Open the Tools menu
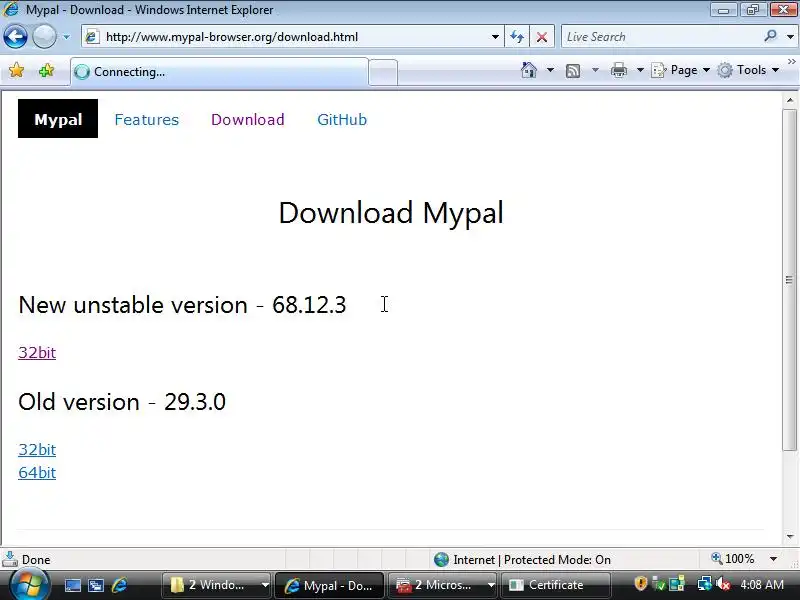Image resolution: width=800 pixels, height=600 pixels. [x=748, y=70]
